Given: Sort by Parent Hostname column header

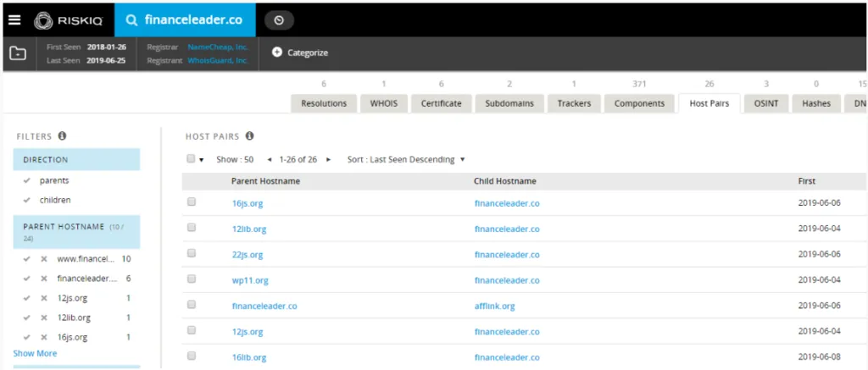Looking at the screenshot, I should coord(265,181).
